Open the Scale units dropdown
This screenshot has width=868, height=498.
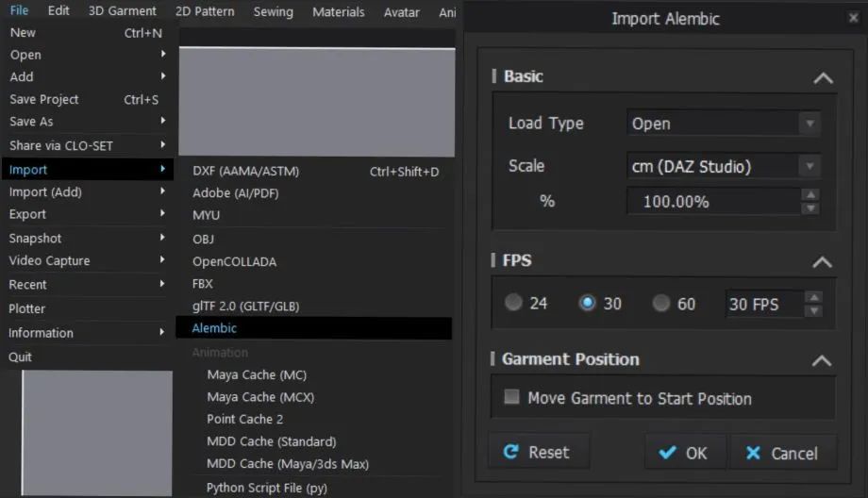[x=724, y=167]
